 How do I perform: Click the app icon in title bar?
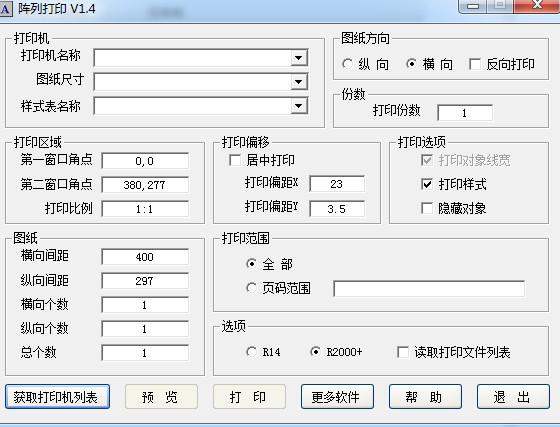[6, 8]
